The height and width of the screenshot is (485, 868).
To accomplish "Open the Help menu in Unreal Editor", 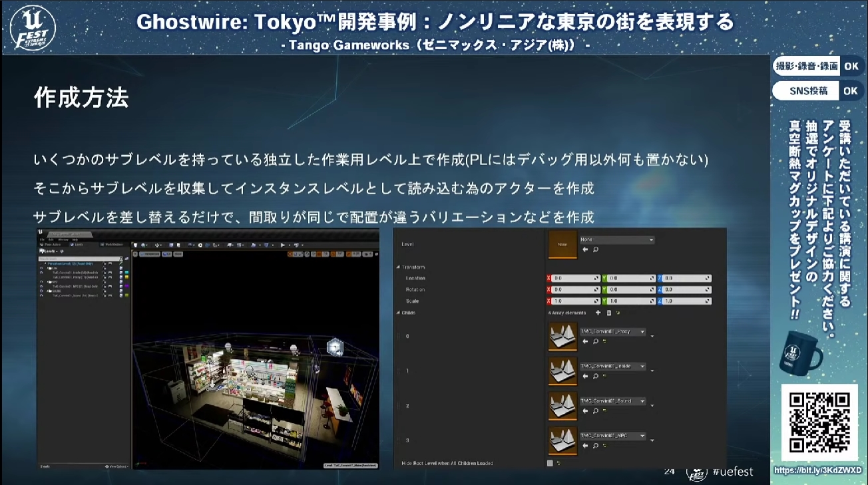I will 75,240.
